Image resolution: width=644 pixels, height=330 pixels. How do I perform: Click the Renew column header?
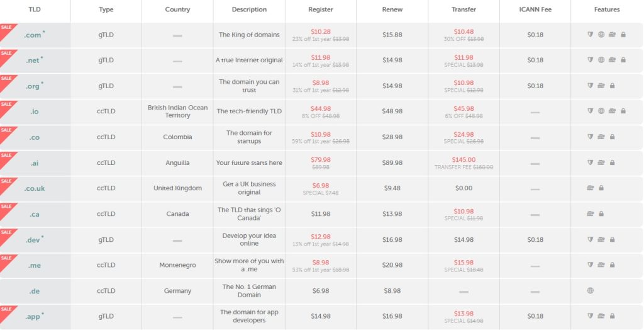click(x=392, y=9)
